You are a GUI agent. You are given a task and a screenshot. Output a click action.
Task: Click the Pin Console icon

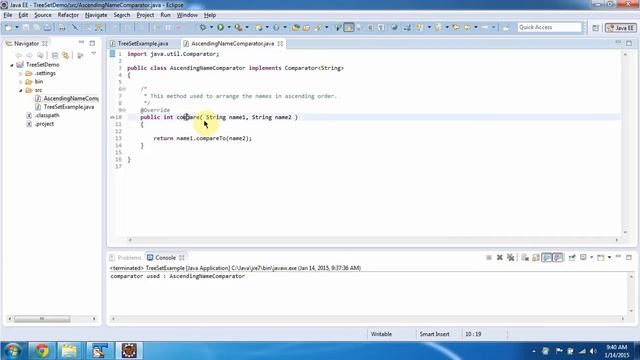tap(572, 258)
